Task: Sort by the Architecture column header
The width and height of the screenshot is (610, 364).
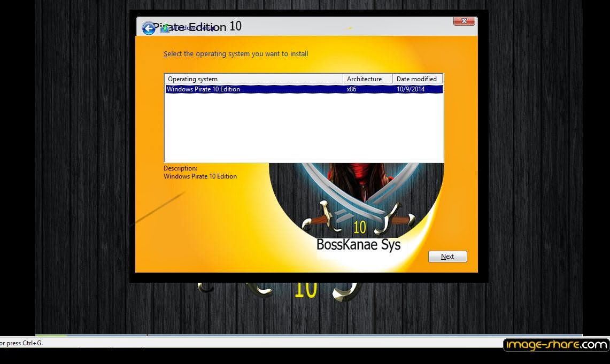Action: coord(368,79)
